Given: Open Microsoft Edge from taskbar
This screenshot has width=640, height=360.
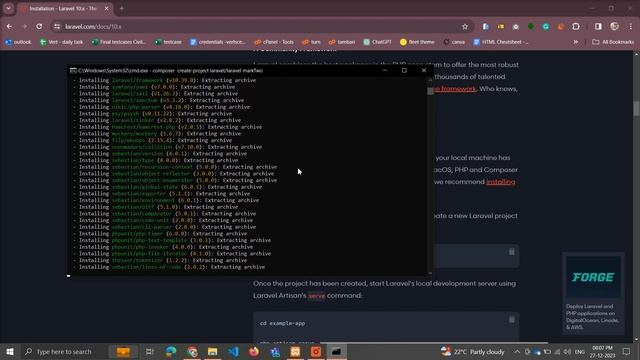Looking at the screenshot, I should [171, 351].
